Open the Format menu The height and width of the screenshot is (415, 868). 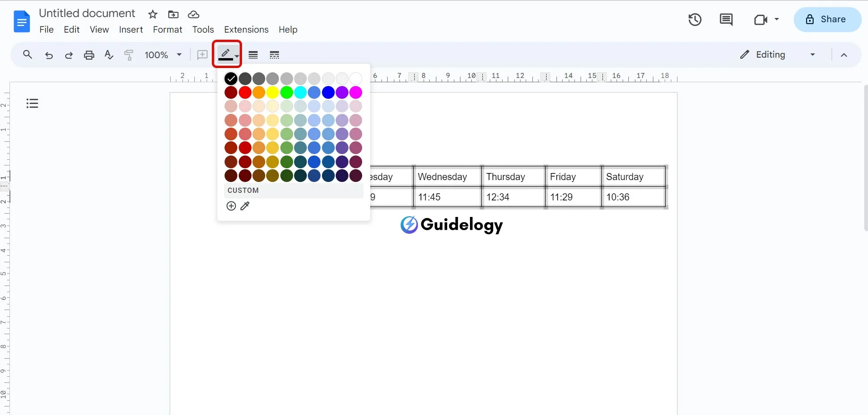point(167,29)
